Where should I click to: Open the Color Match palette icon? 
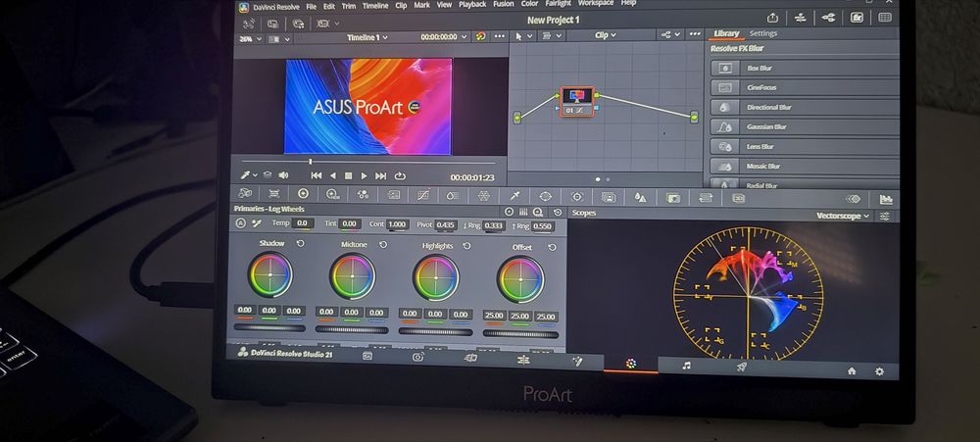click(x=273, y=194)
